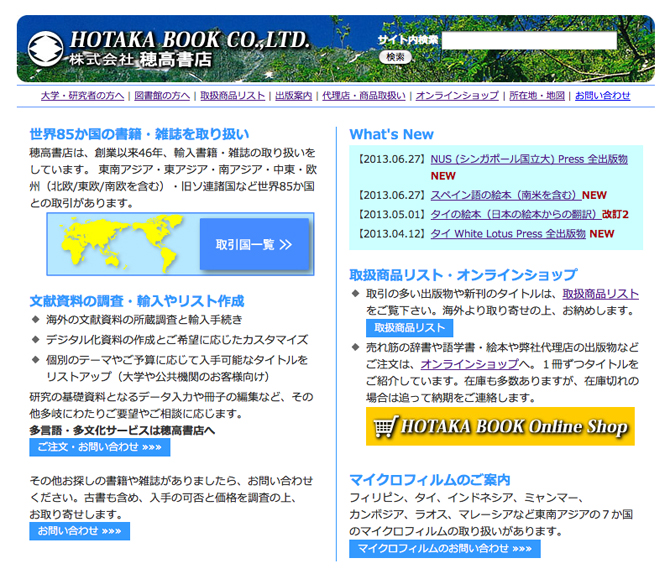Click the ご注文・お問い合わせ button
The height and width of the screenshot is (574, 670).
[x=100, y=447]
